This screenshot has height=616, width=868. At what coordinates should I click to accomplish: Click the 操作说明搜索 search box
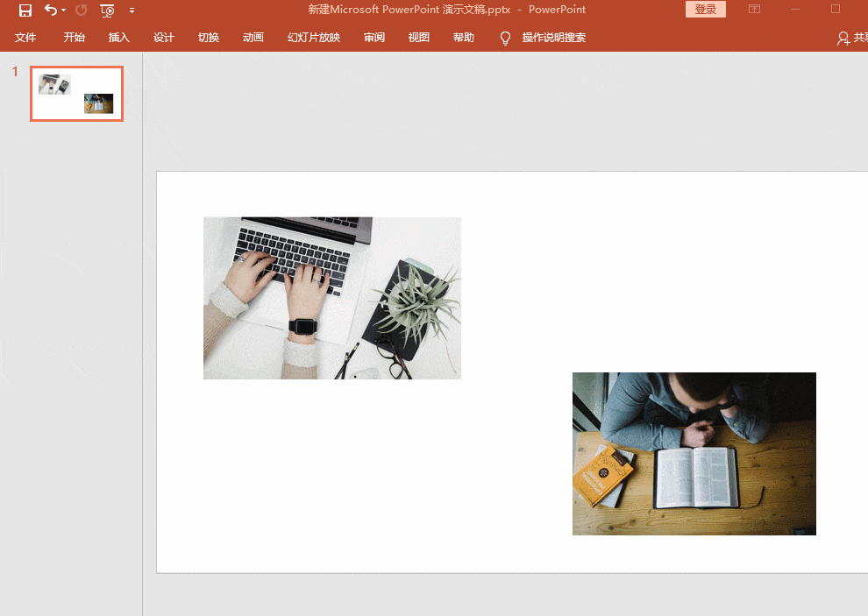coord(554,37)
